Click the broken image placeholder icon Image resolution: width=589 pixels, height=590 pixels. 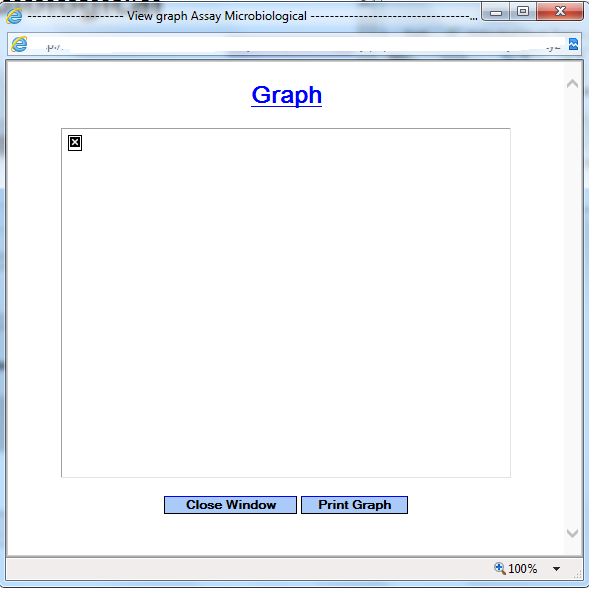click(75, 143)
